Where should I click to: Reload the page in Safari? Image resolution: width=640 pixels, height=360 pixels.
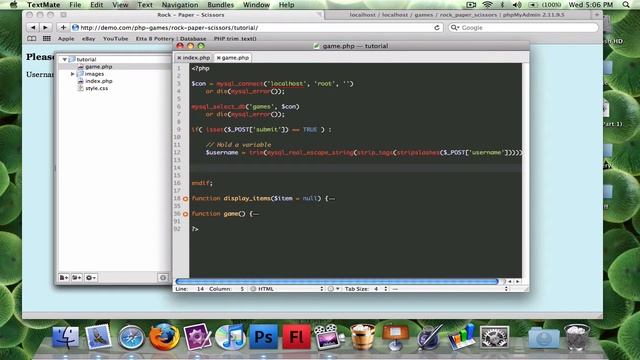click(x=437, y=28)
